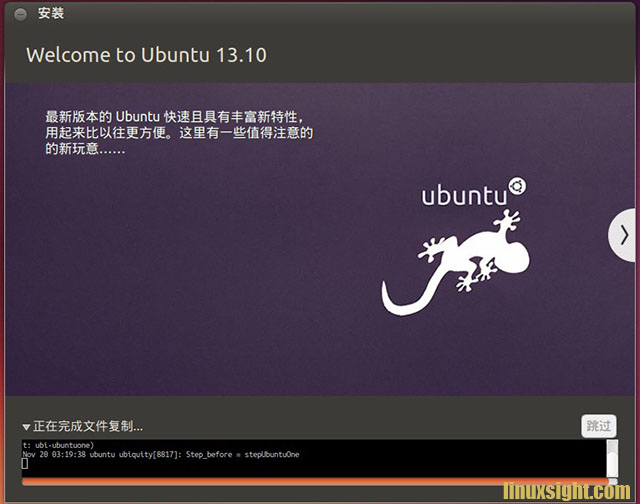Click the installer window's round title button
The width and height of the screenshot is (640, 504).
point(20,15)
